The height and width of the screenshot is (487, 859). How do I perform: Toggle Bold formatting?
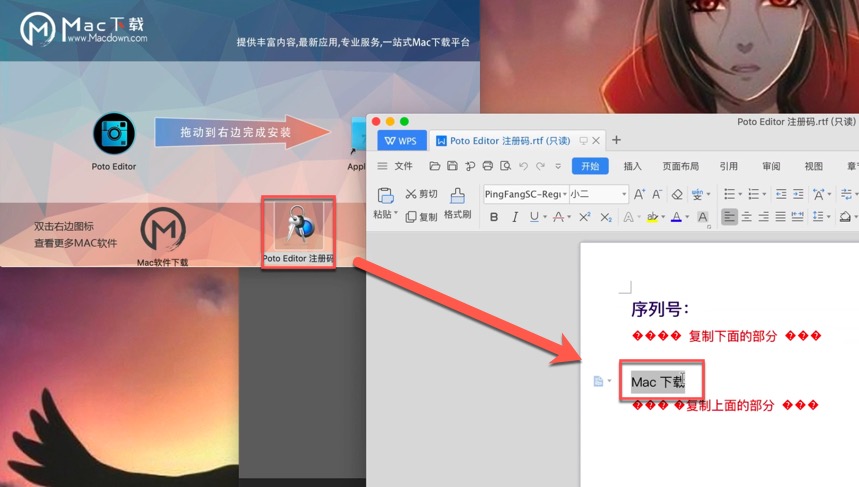[x=494, y=217]
